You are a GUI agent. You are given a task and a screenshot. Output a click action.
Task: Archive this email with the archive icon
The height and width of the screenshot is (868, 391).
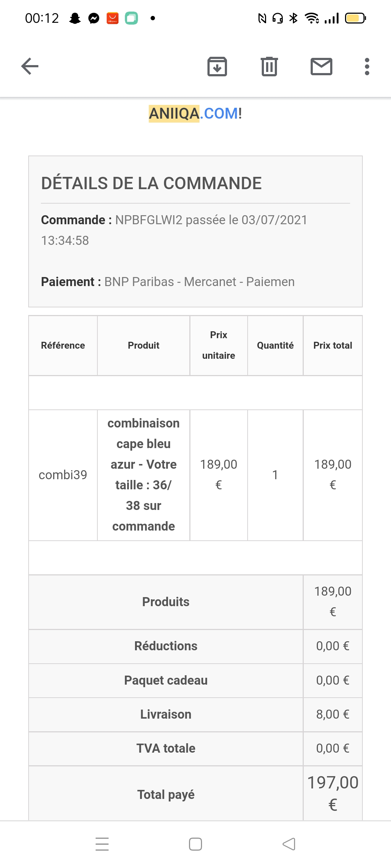(217, 67)
